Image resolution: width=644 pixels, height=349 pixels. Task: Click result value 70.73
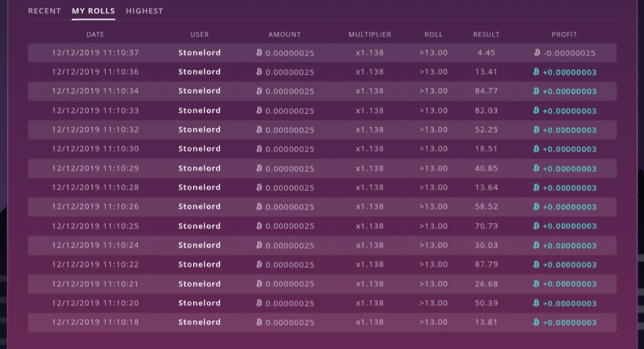(x=487, y=226)
